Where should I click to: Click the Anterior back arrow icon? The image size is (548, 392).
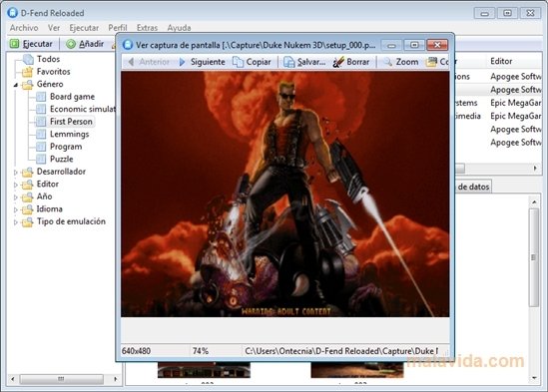point(131,62)
